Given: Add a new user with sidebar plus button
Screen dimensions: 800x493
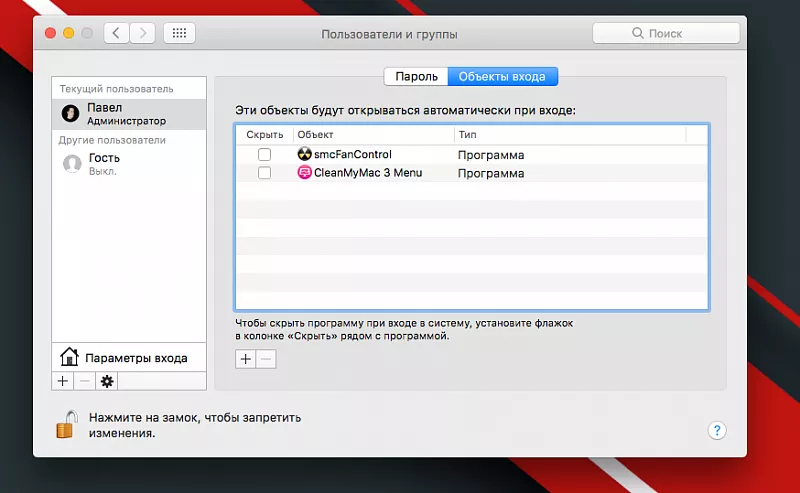Looking at the screenshot, I should (62, 381).
